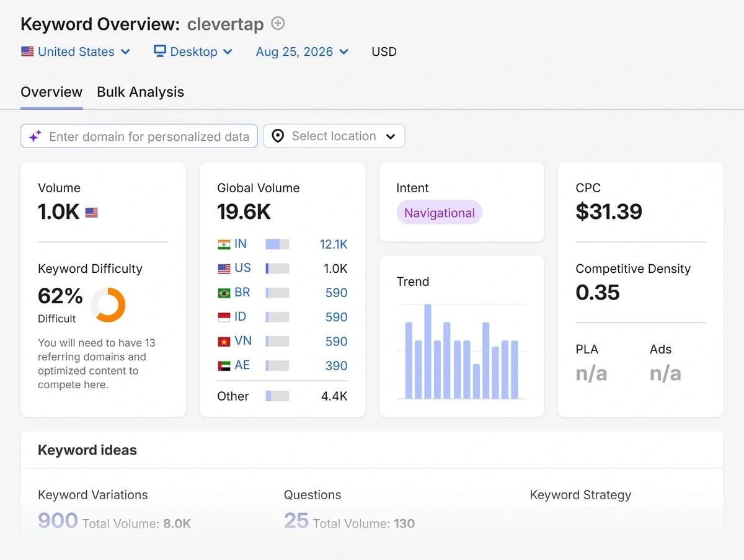Open the Desktop device dropdown

click(193, 52)
